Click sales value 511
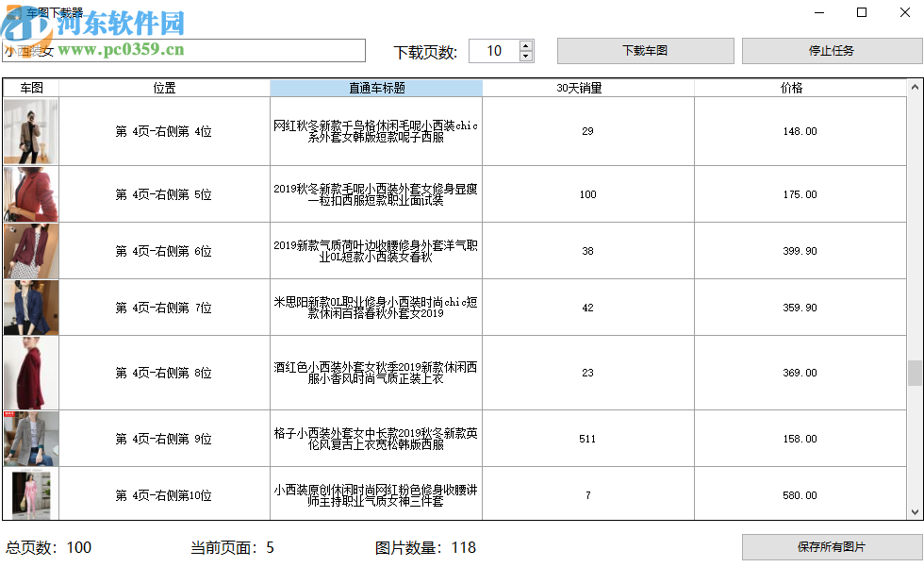 pos(588,439)
